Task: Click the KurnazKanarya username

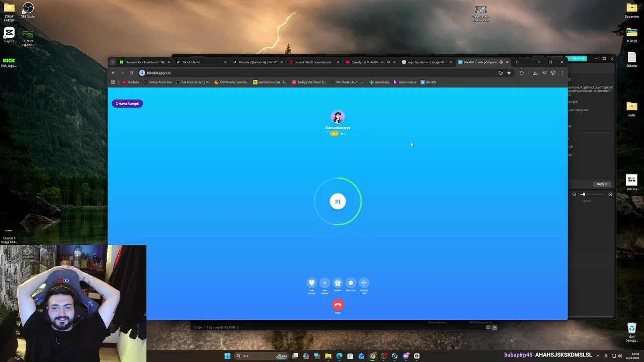Action: 338,128
